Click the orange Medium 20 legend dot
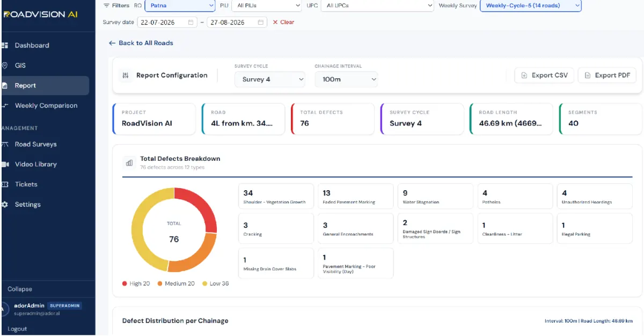644x336 pixels. click(160, 284)
